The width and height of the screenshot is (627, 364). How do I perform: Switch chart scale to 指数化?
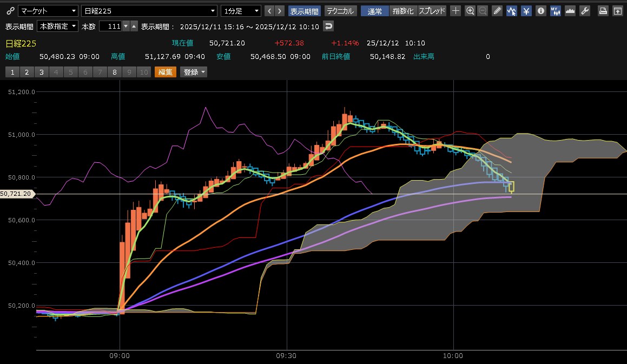[402, 11]
